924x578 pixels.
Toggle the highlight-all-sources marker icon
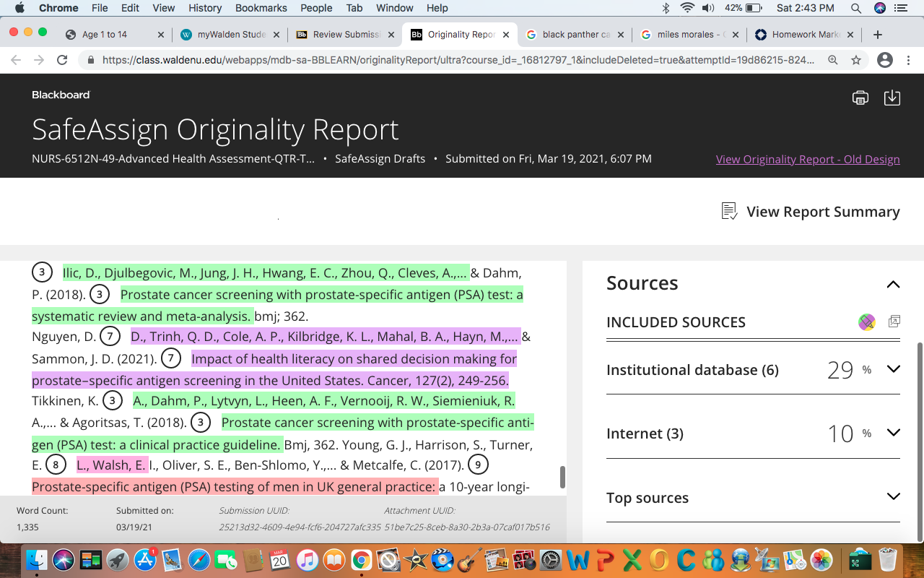[867, 322]
